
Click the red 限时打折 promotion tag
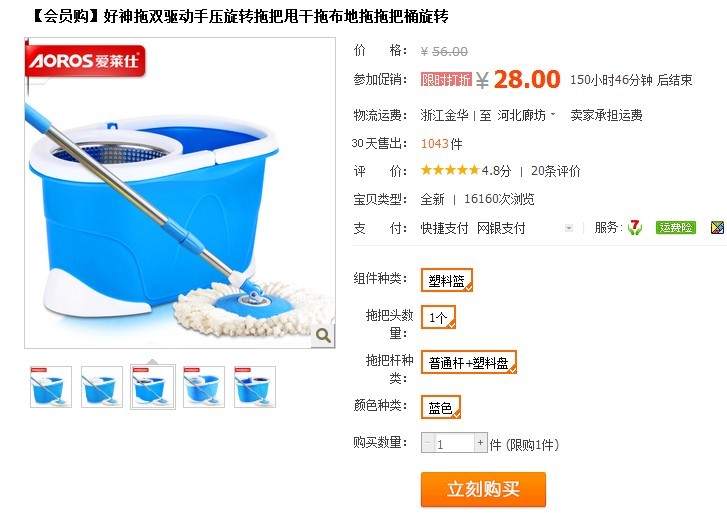click(446, 79)
